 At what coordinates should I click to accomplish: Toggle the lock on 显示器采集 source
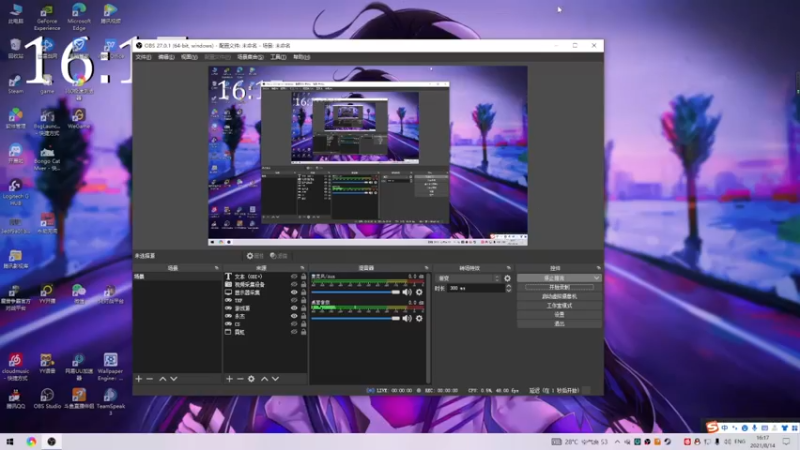(x=304, y=292)
